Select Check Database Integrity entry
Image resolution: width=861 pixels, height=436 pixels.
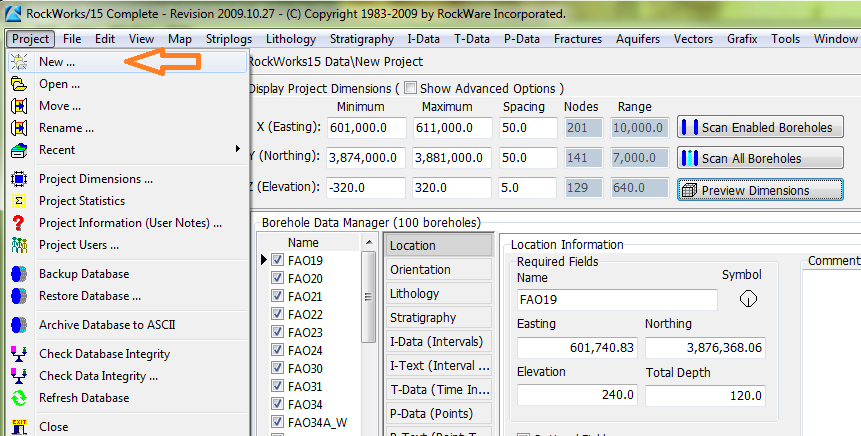click(x=127, y=354)
